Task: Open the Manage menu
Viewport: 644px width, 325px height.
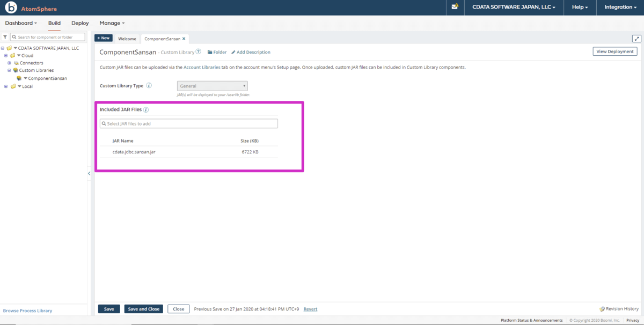Action: [x=112, y=23]
